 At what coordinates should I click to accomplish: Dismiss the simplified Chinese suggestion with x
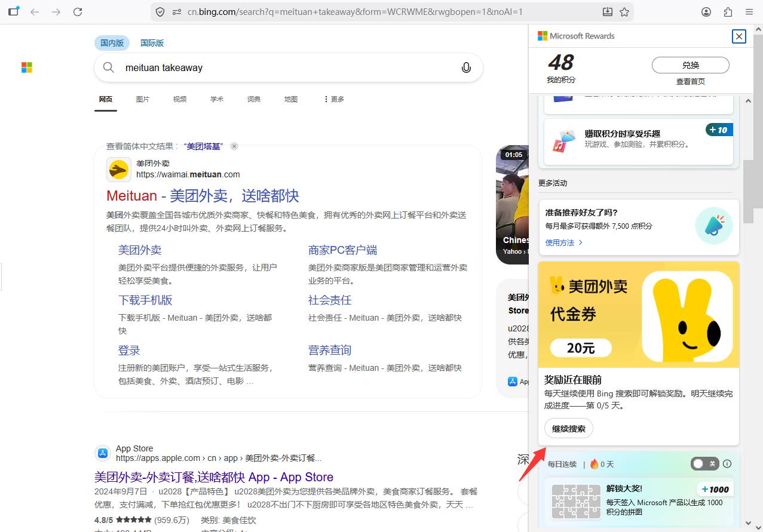pos(234,146)
